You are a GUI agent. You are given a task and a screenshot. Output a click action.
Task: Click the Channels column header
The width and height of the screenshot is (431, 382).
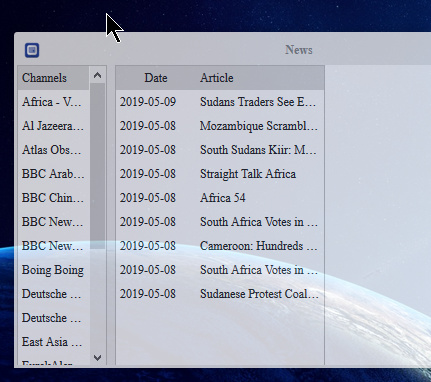click(x=54, y=78)
